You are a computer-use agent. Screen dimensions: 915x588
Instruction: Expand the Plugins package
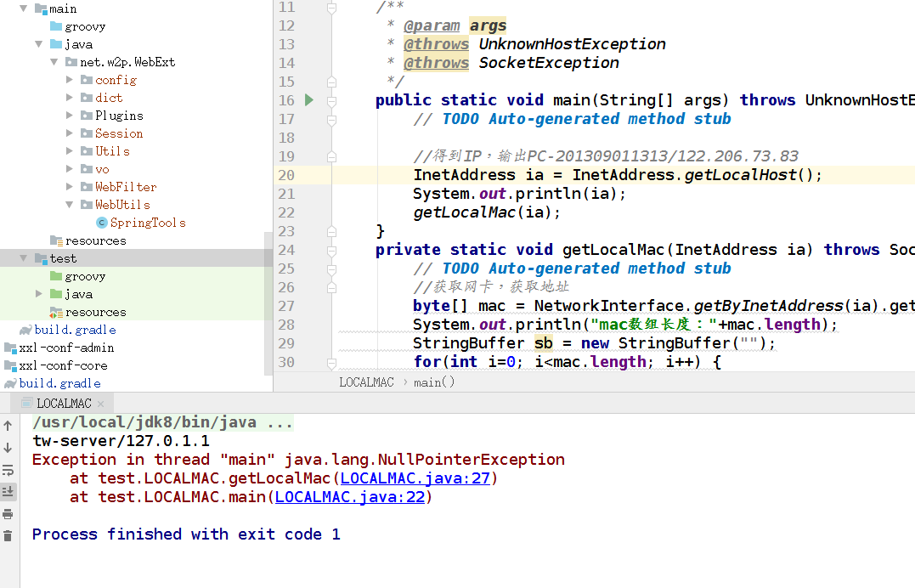(x=70, y=115)
